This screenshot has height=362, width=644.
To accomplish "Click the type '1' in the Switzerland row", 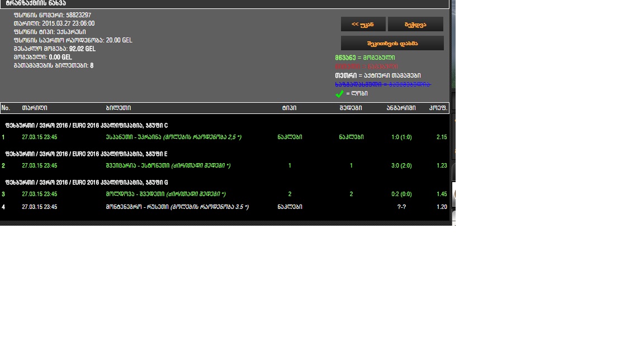I will (290, 166).
